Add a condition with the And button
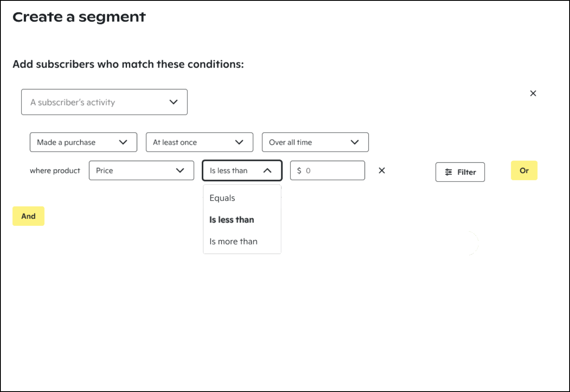Image resolution: width=570 pixels, height=392 pixels. pos(28,216)
